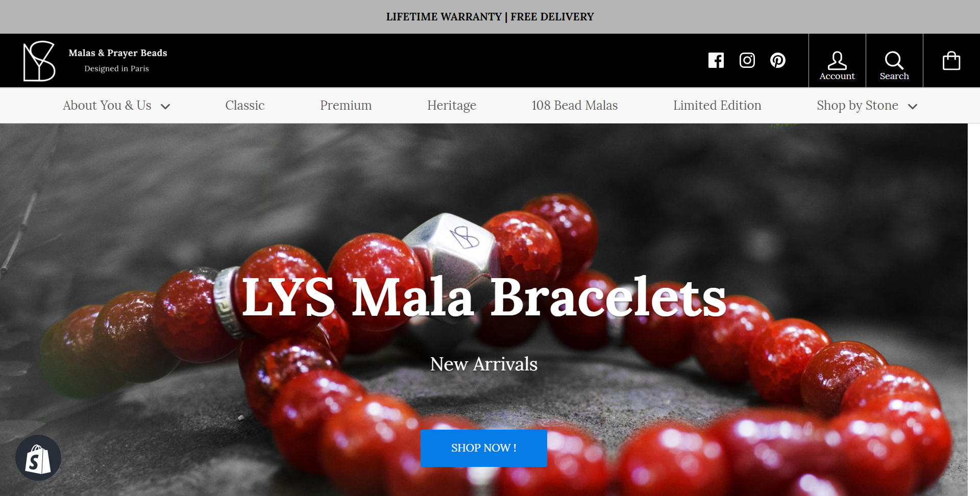Open the Facebook social icon

(x=716, y=60)
